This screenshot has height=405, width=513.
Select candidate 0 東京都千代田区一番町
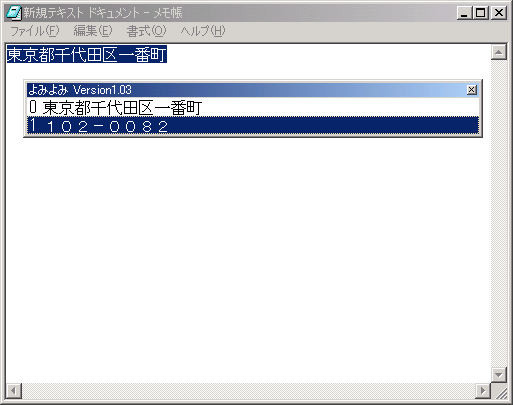click(253, 108)
